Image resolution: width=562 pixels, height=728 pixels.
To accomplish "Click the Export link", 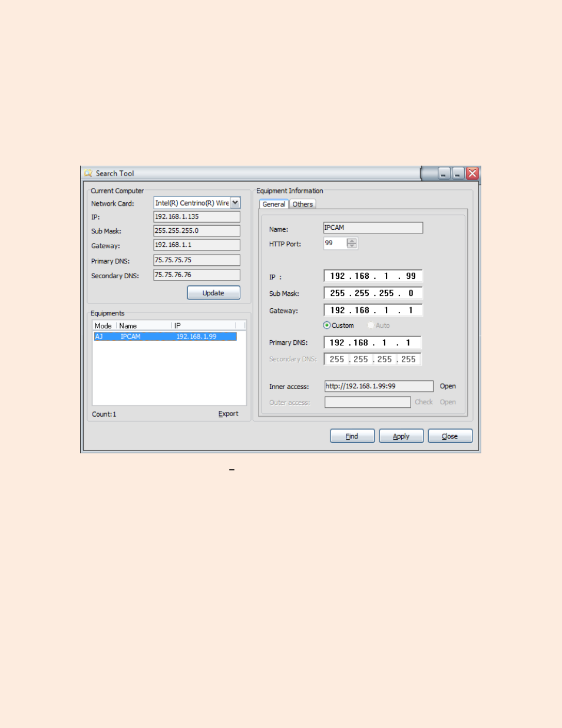I will [x=229, y=414].
